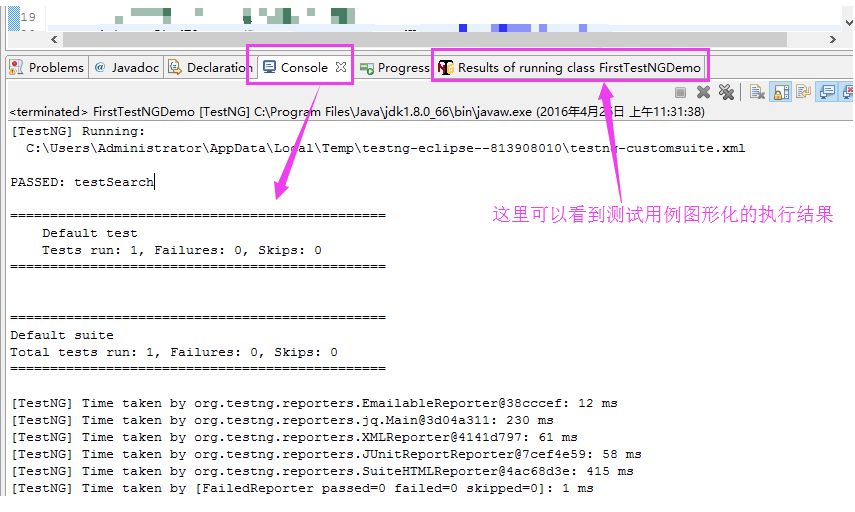This screenshot has height=512, width=855.
Task: Click the JUnitReportReporter 58 ms line
Action: coord(326,454)
